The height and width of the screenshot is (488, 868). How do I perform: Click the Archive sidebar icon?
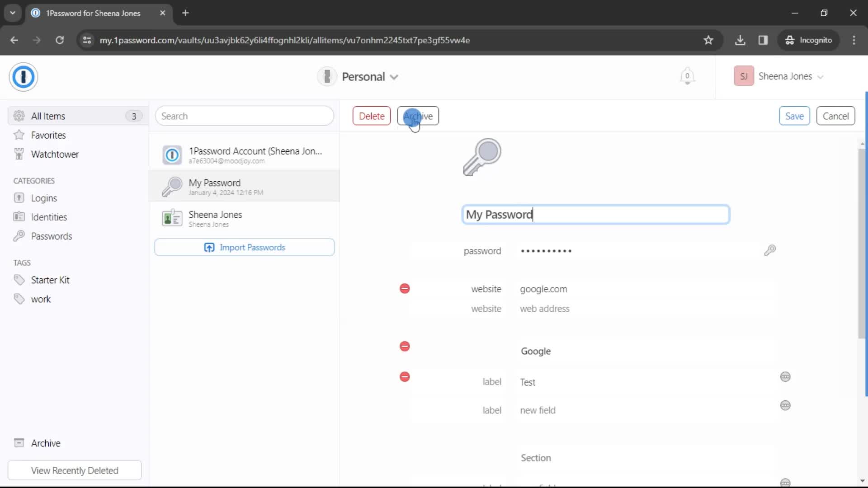(x=19, y=443)
